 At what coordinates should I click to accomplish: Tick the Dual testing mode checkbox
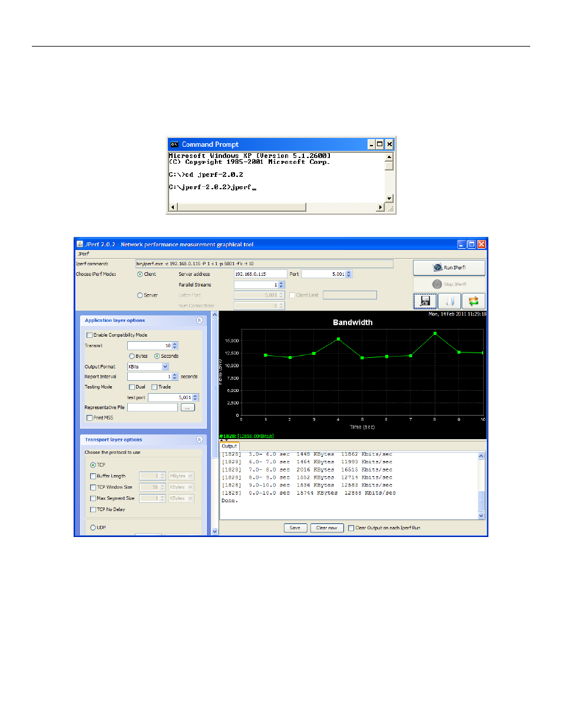132,387
